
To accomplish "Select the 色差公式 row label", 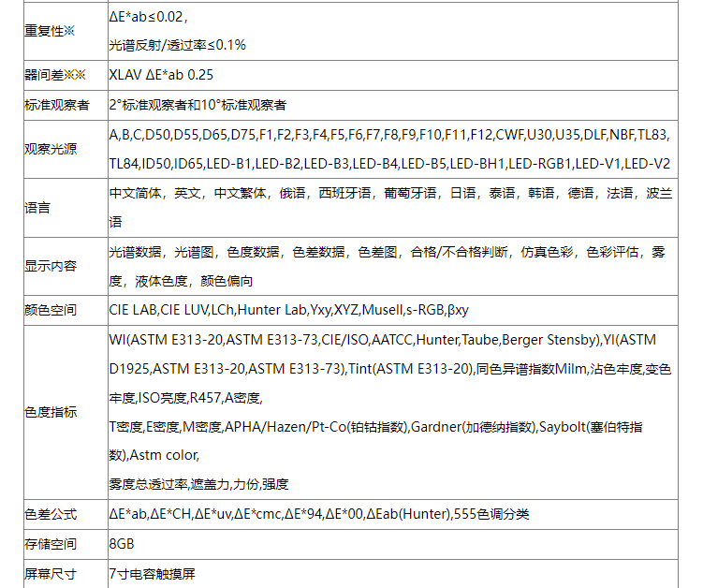I will coord(50,514).
